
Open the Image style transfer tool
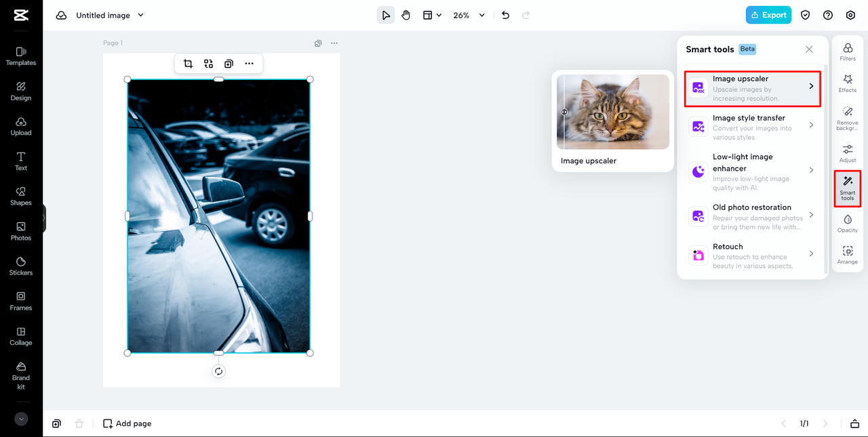coord(753,127)
